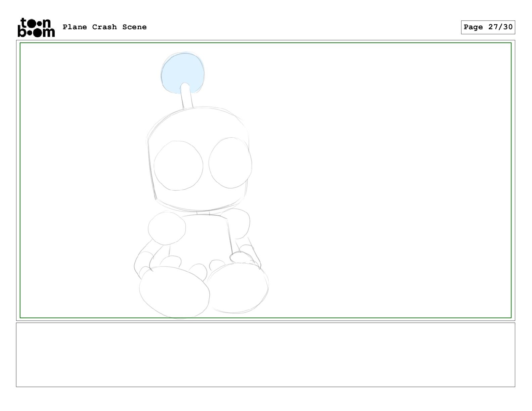Select the 'Plane Crash Scene' title text
This screenshot has height=411, width=532.
pyautogui.click(x=105, y=27)
